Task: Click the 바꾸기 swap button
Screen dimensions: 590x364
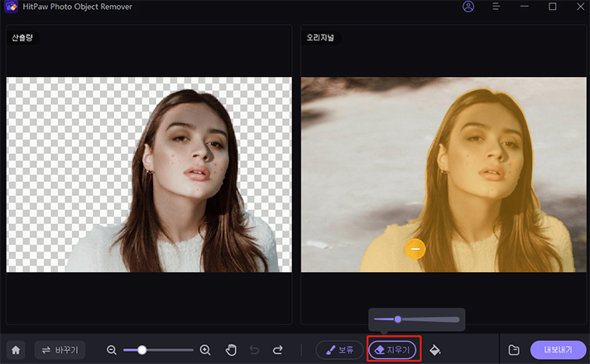Action: pyautogui.click(x=61, y=350)
